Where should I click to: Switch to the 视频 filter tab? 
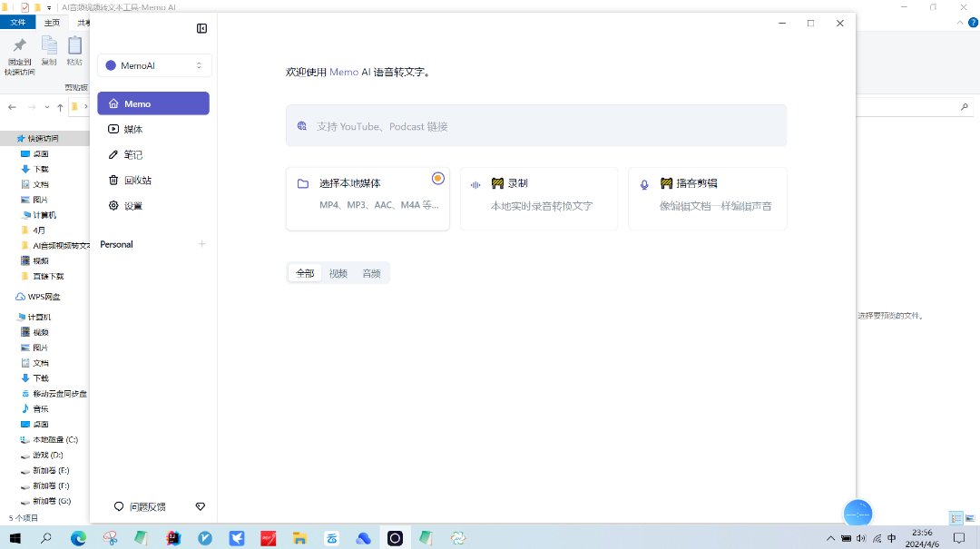[338, 273]
